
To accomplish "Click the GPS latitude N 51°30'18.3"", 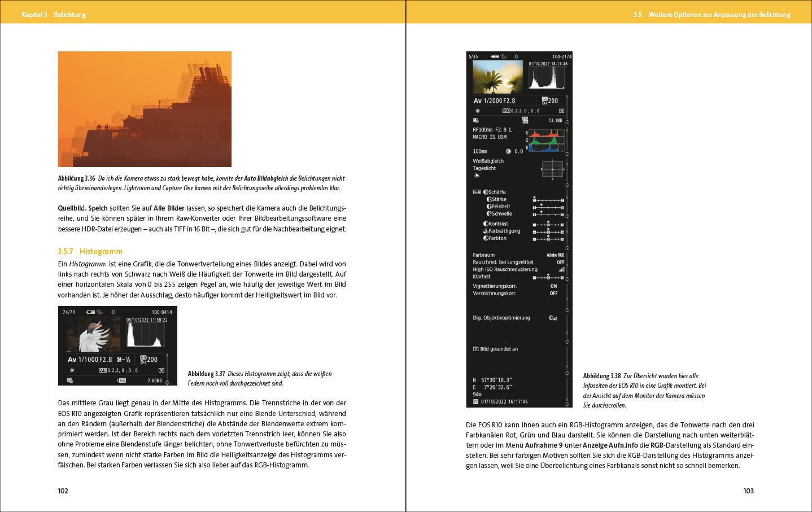I will (492, 380).
